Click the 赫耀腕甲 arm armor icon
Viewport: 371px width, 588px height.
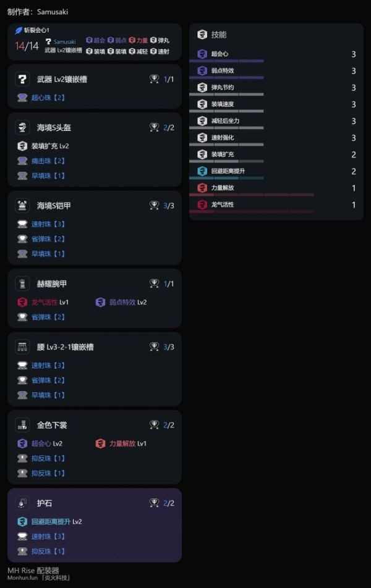[22, 283]
